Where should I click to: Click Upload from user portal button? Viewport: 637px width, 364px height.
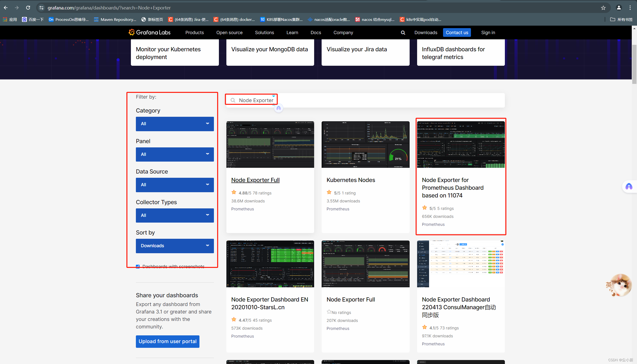tap(168, 342)
